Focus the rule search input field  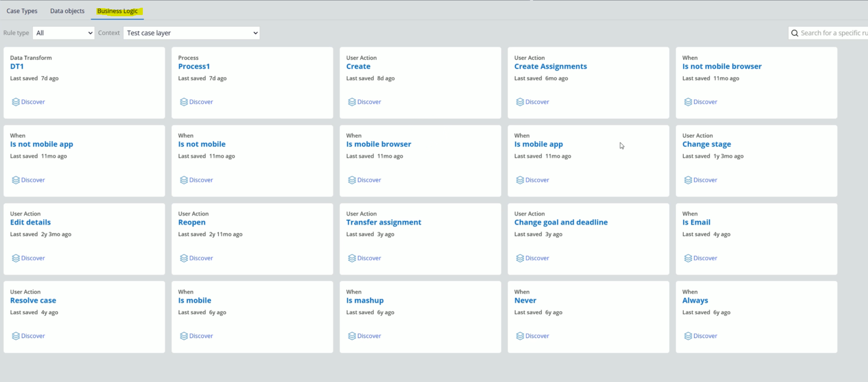(x=833, y=33)
